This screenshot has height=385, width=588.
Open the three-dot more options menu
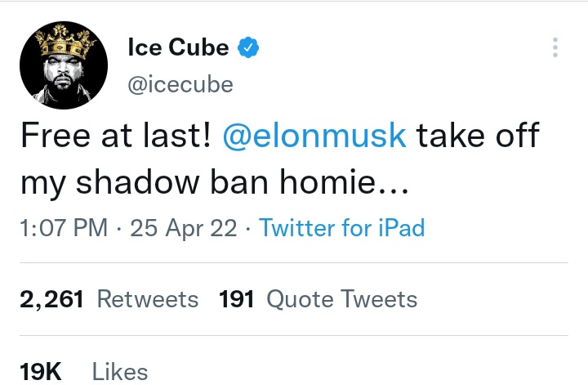coord(555,47)
